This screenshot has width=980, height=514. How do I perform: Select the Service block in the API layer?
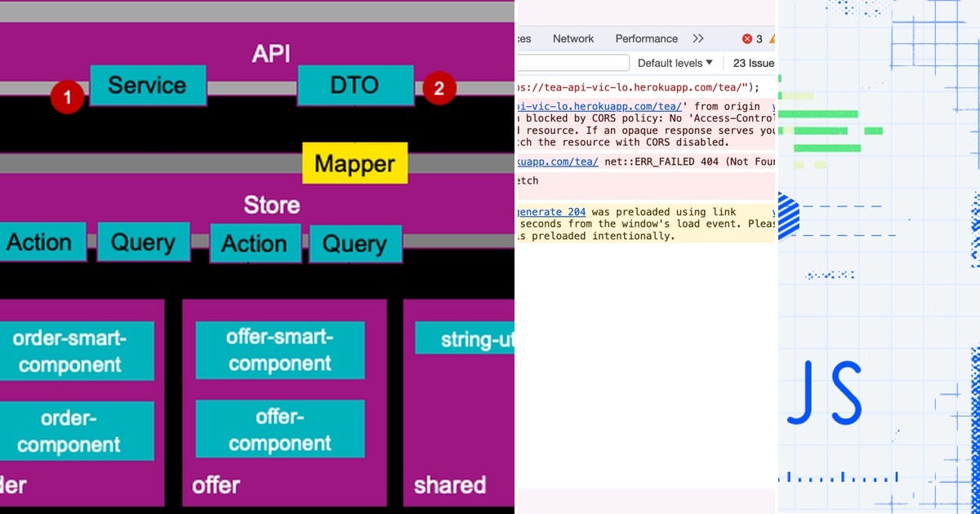(148, 85)
